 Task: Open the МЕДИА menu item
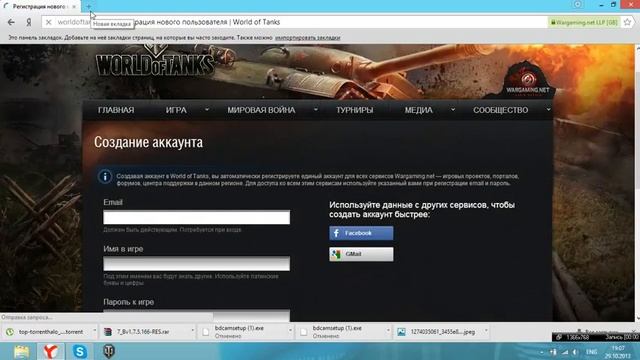[x=418, y=110]
